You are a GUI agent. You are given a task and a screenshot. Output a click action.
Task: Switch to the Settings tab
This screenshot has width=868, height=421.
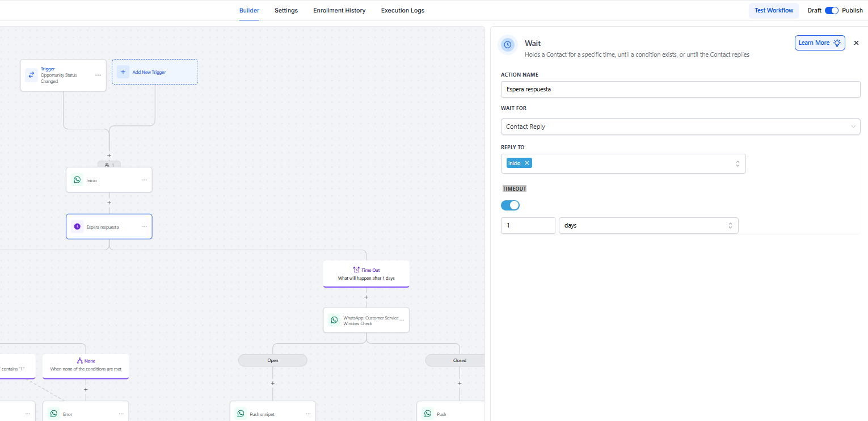(x=286, y=10)
